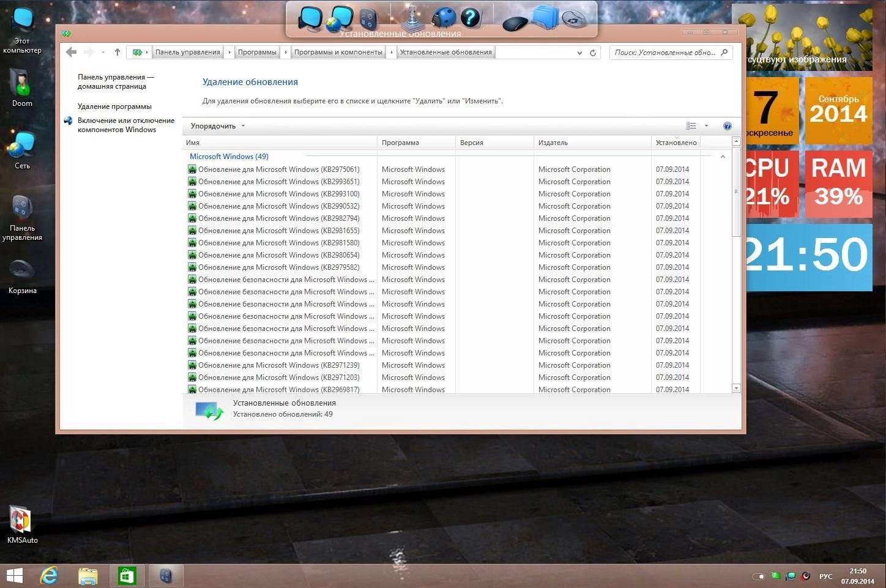This screenshot has width=886, height=588.
Task: Sort by the 'Установлено' column header
Action: click(676, 143)
